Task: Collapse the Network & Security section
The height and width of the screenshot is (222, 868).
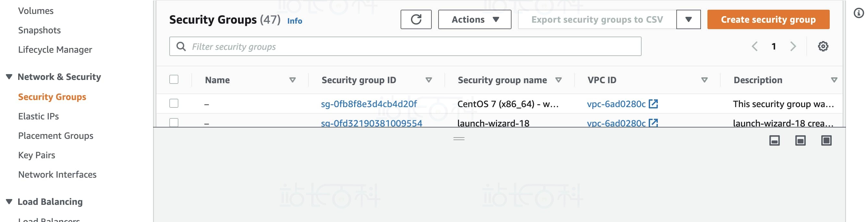Action: click(9, 77)
